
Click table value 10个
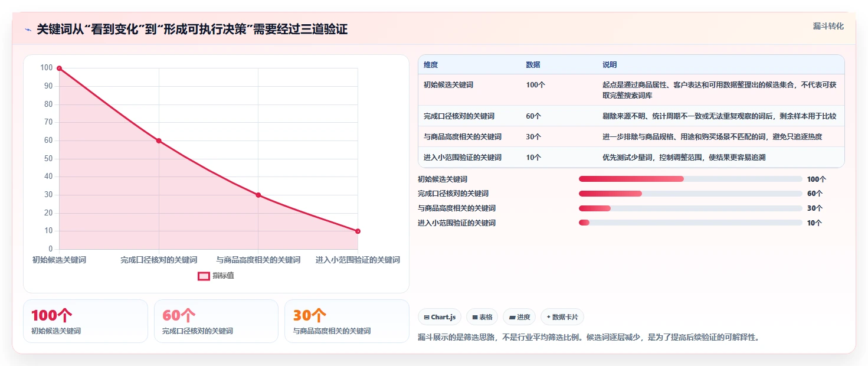(533, 157)
